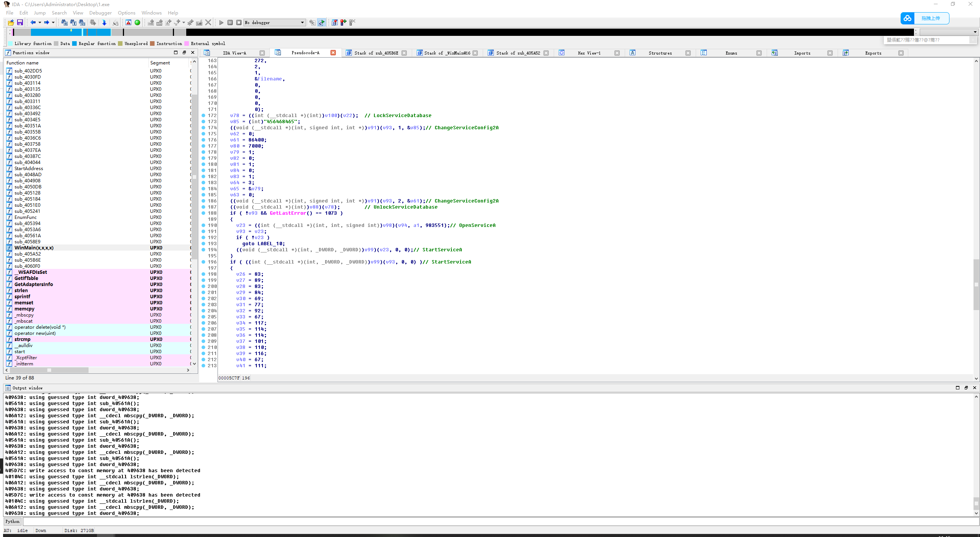980x537 pixels.
Task: Click the save database floppy icon
Action: 20,23
